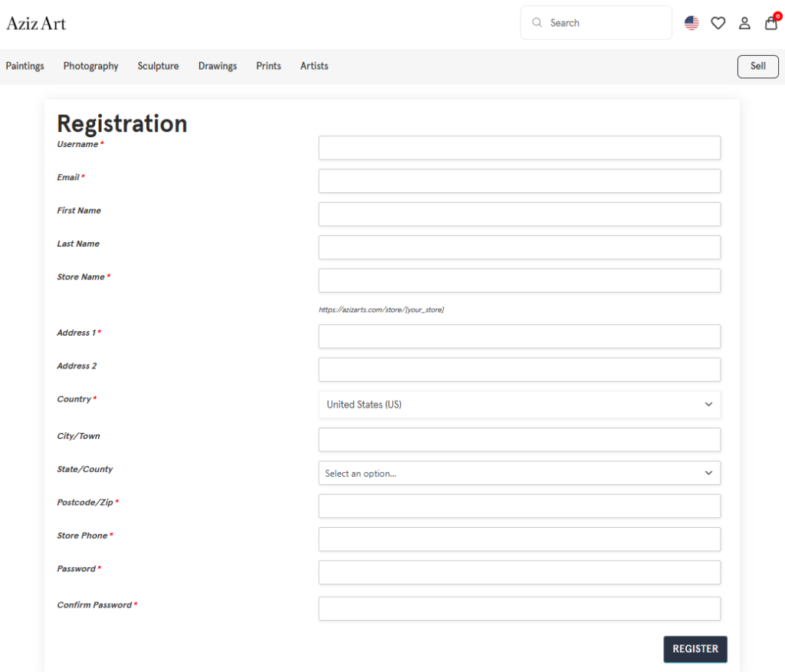
Task: Navigate to the Photography category
Action: click(90, 66)
